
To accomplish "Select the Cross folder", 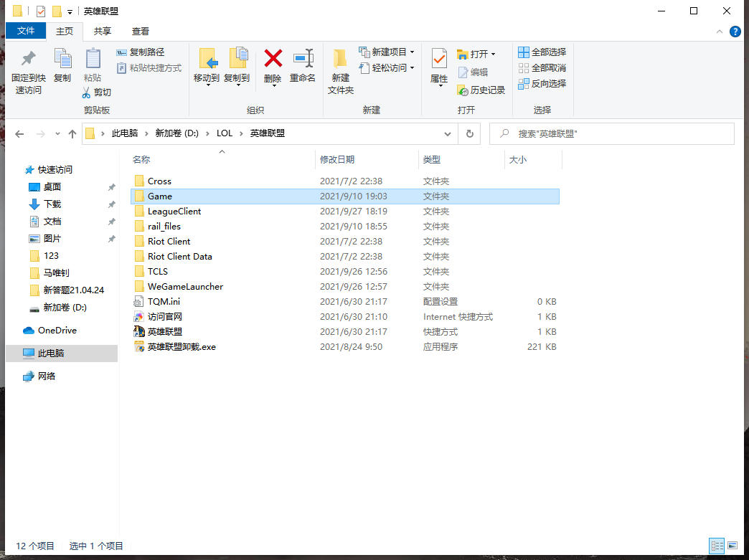I will pos(345,181).
